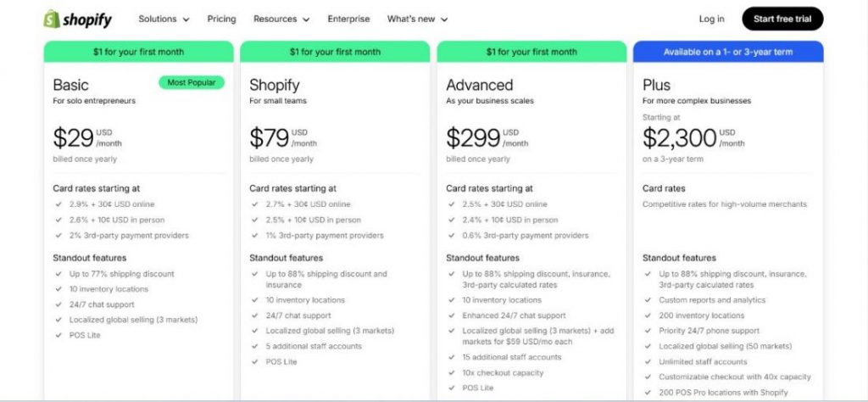Click checkmark beside Custom reports and analytics
Screen dimensions: 868x402
tap(648, 300)
